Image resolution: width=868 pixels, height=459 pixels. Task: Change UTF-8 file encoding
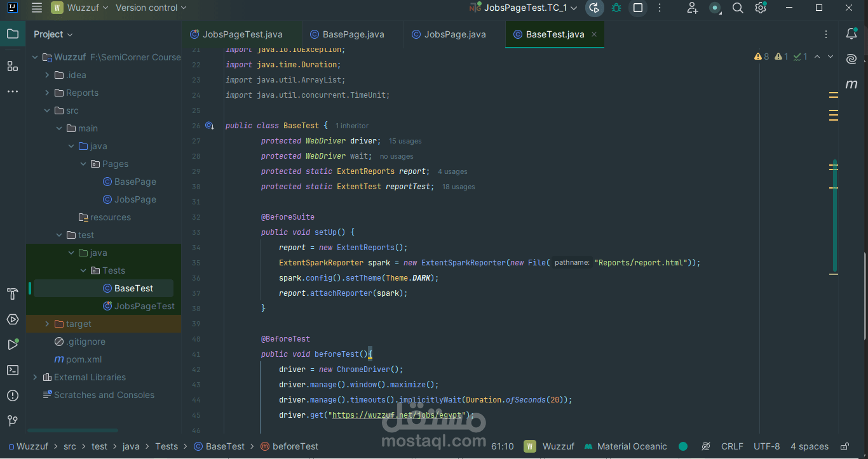[766, 446]
